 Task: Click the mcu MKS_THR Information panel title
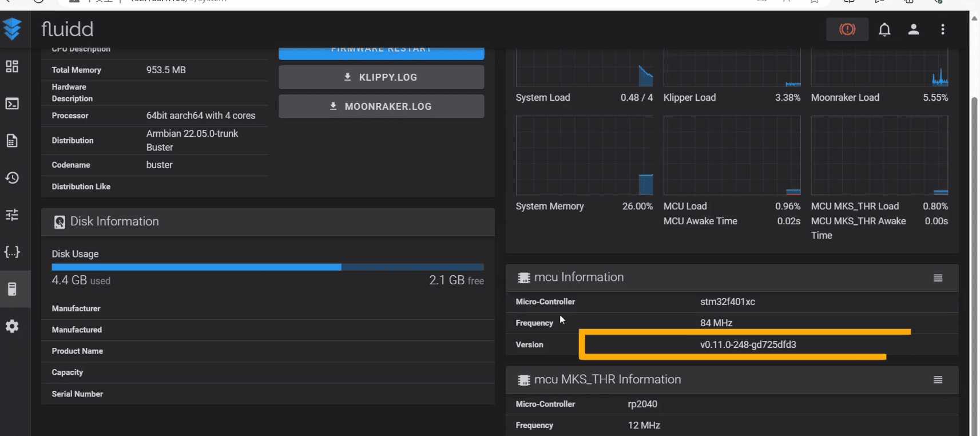tap(607, 379)
